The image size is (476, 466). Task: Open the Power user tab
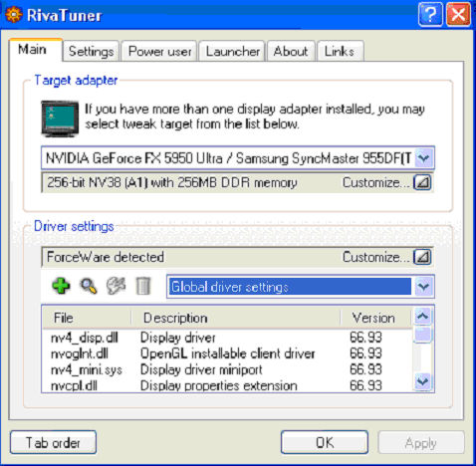point(159,51)
